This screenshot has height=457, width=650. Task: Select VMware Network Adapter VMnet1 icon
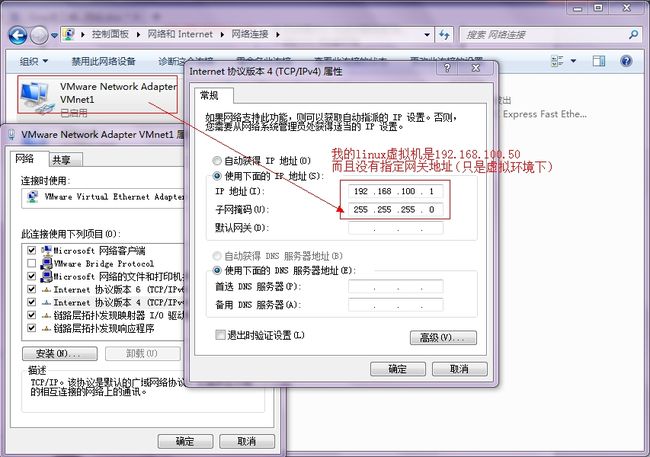(x=37, y=98)
